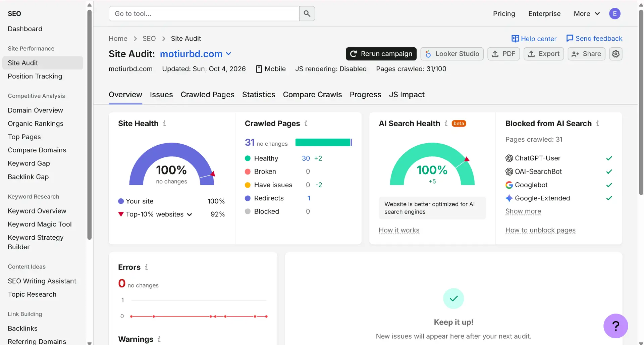Download the PDF report
Viewport: 644px width, 345px height.
503,54
